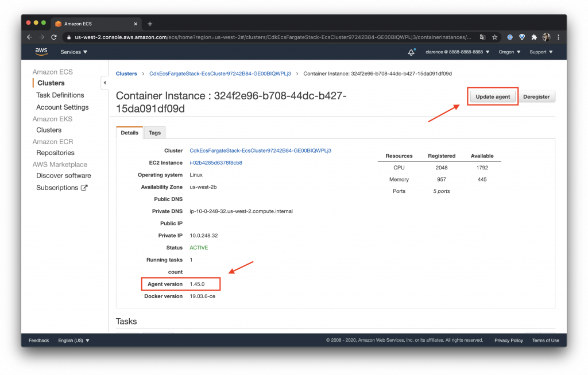
Task: Click the Private DNS ip-10-0-248-32 value
Action: tap(241, 211)
